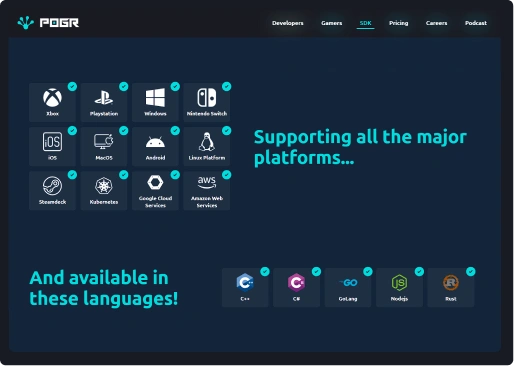Click the Playstation platform icon
Image resolution: width=514 pixels, height=366 pixels.
104,98
